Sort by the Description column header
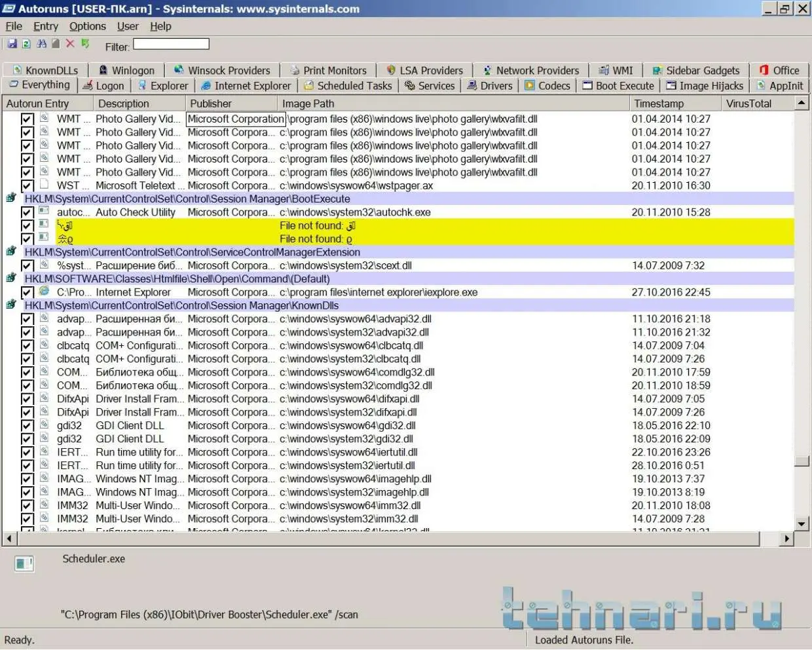The width and height of the screenshot is (812, 650). pos(138,104)
